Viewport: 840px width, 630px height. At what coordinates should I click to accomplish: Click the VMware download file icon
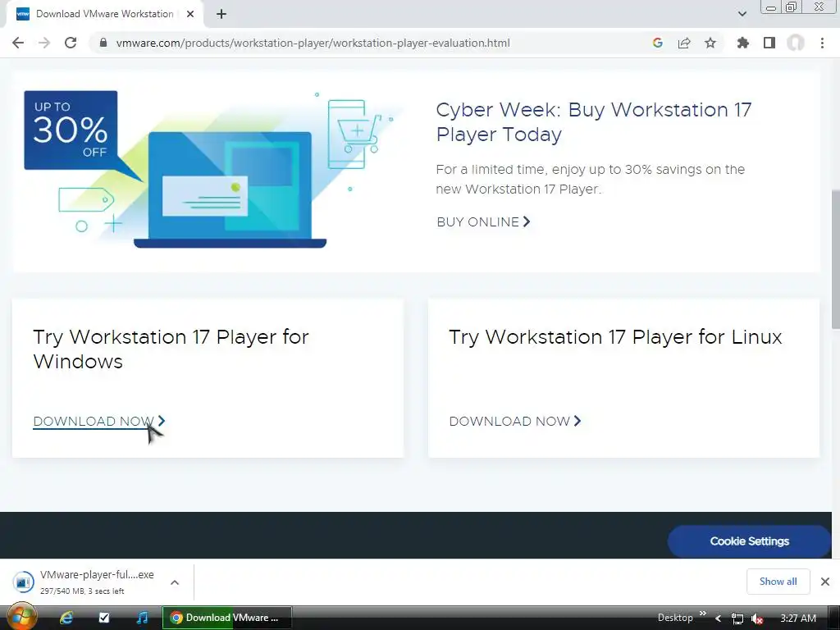(23, 582)
